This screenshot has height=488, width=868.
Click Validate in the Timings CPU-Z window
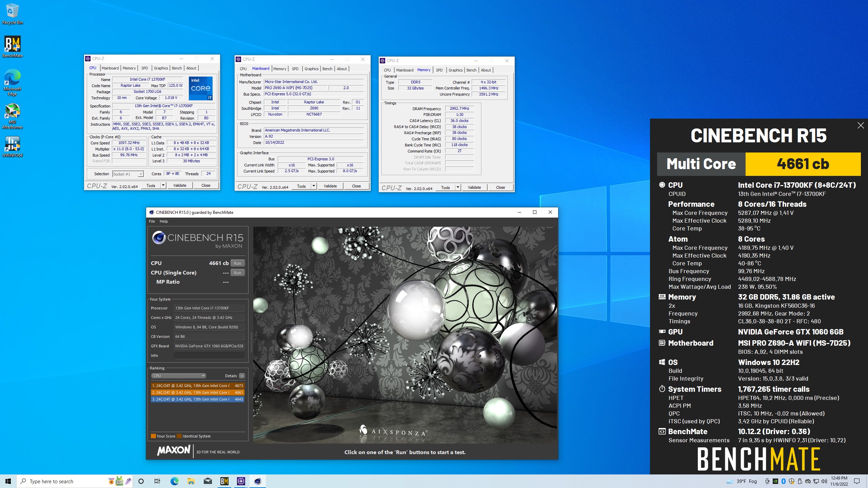tap(474, 187)
